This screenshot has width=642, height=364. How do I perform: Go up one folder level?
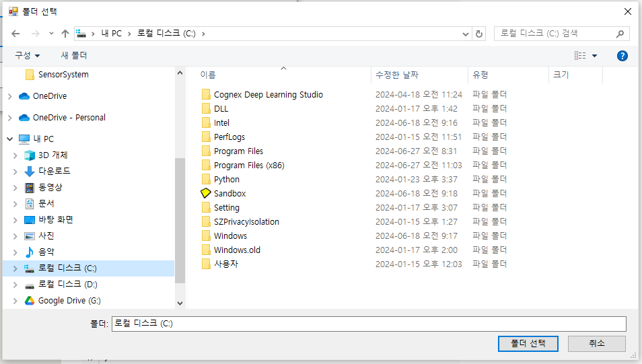65,34
